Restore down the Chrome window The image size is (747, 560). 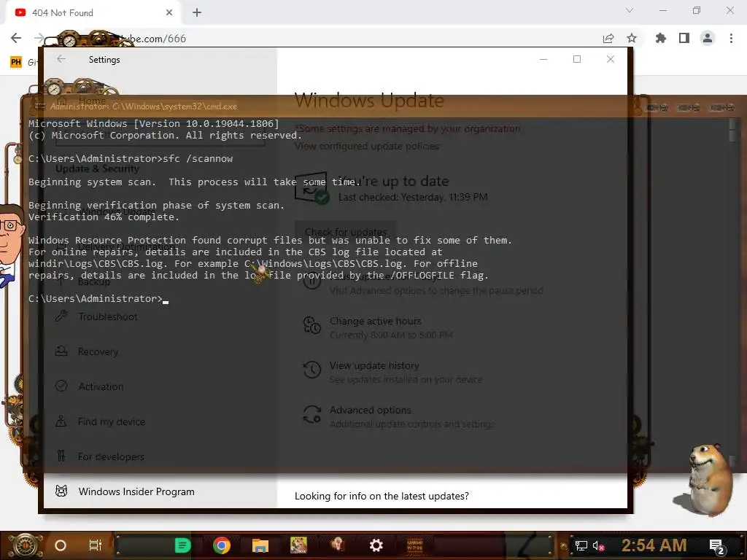click(x=697, y=10)
